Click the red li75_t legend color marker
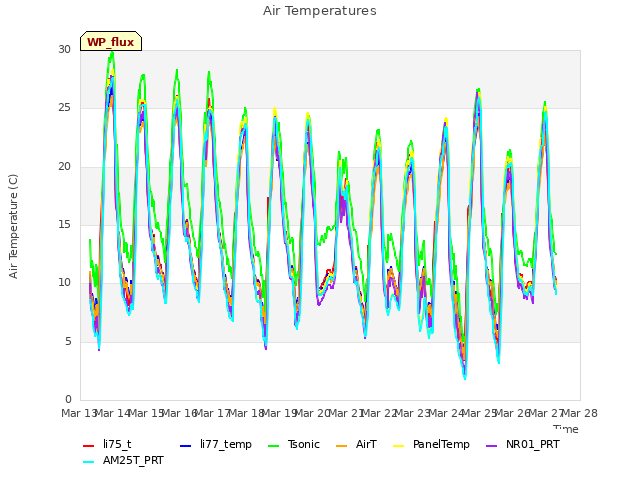Screen dimensions: 640x480 point(89,446)
